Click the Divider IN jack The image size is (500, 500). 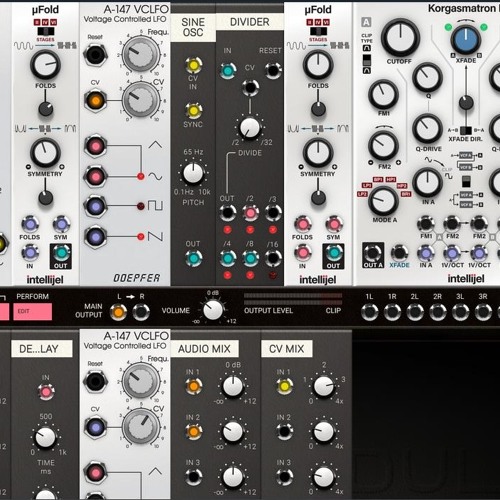(x=228, y=70)
